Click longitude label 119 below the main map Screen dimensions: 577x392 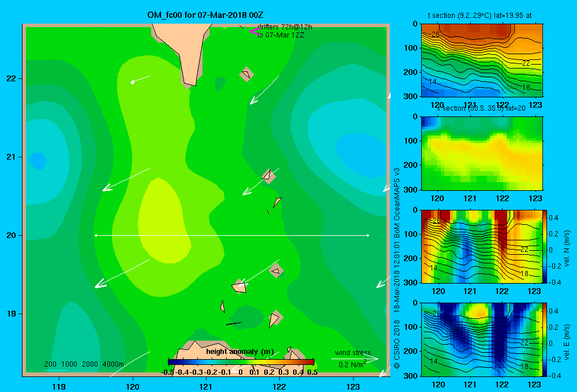pos(59,386)
